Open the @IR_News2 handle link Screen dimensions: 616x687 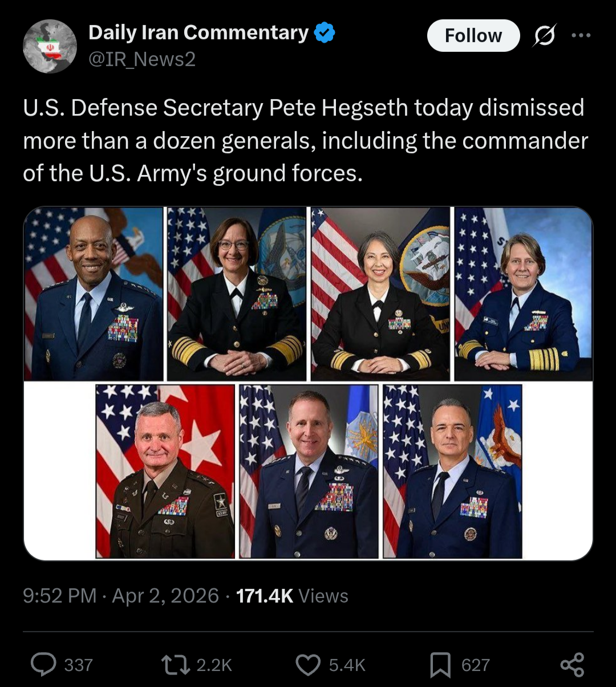click(141, 59)
